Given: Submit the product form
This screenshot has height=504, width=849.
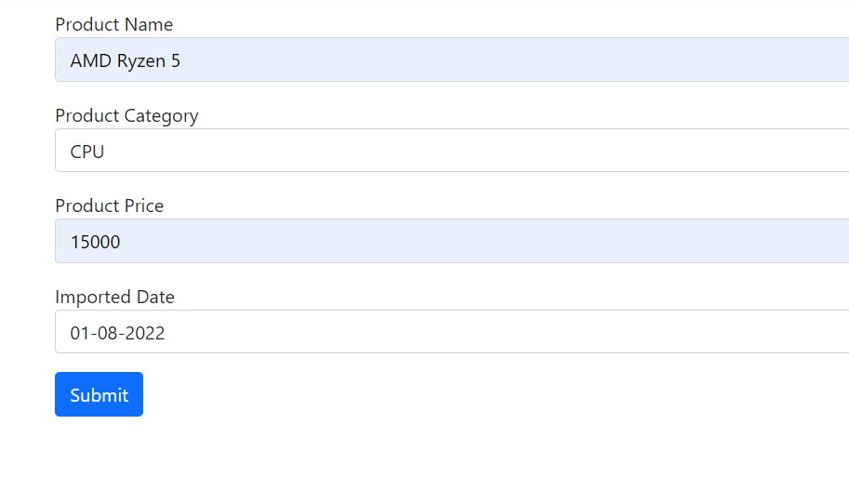Looking at the screenshot, I should 99,394.
